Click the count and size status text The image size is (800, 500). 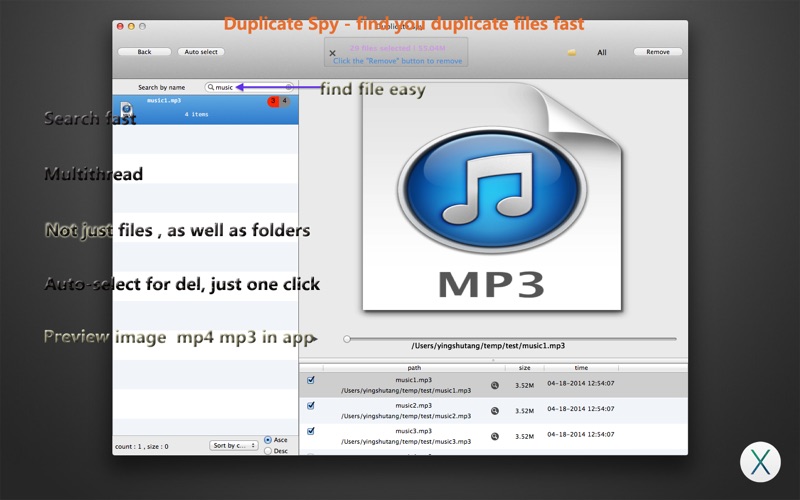coord(142,446)
